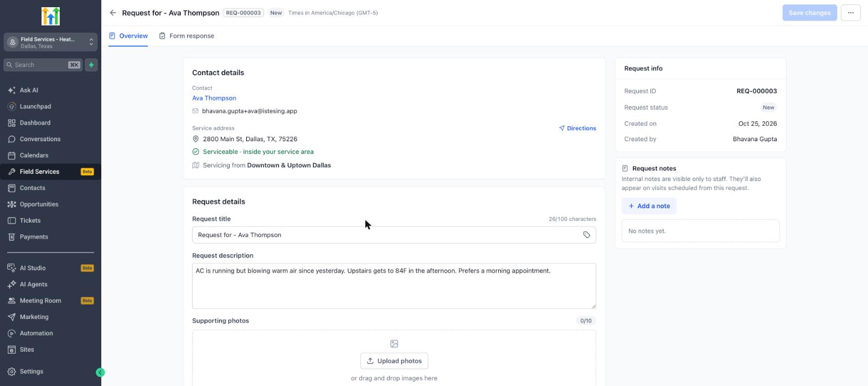Click Add a note button
The width and height of the screenshot is (868, 386).
point(649,206)
